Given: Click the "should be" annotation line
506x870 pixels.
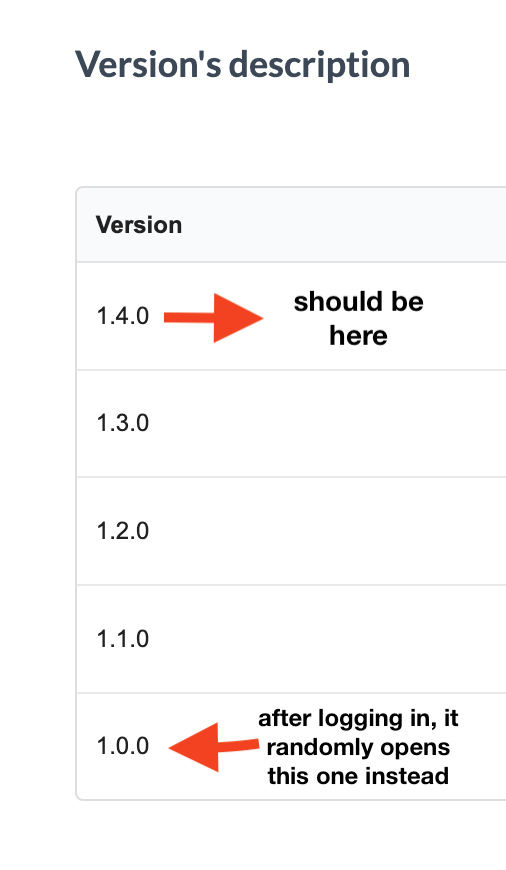Looking at the screenshot, I should [x=358, y=302].
